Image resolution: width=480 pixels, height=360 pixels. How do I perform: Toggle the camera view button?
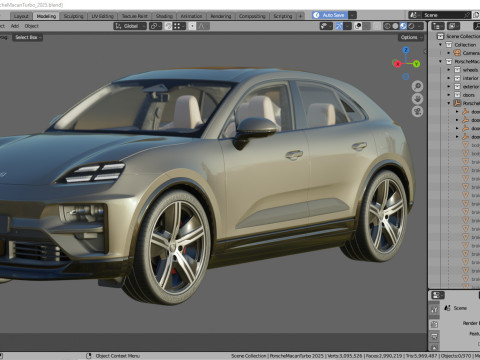pos(417,112)
